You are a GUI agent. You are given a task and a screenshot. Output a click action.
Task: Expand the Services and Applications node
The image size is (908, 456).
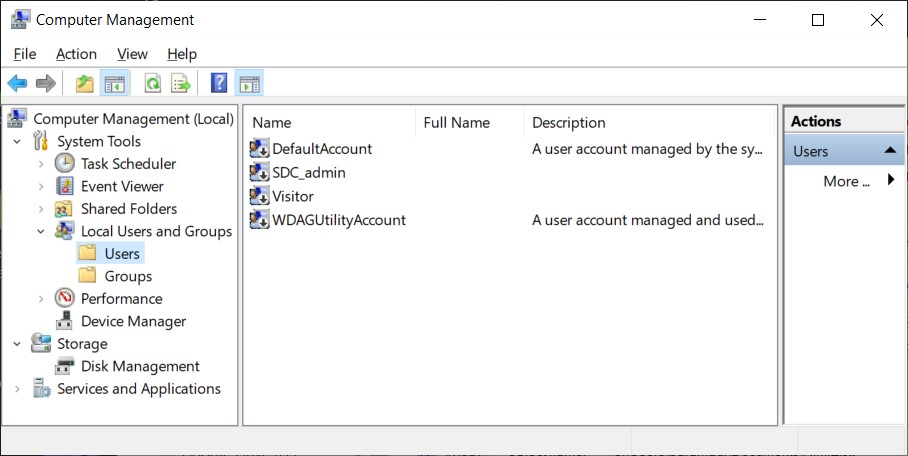(x=17, y=389)
